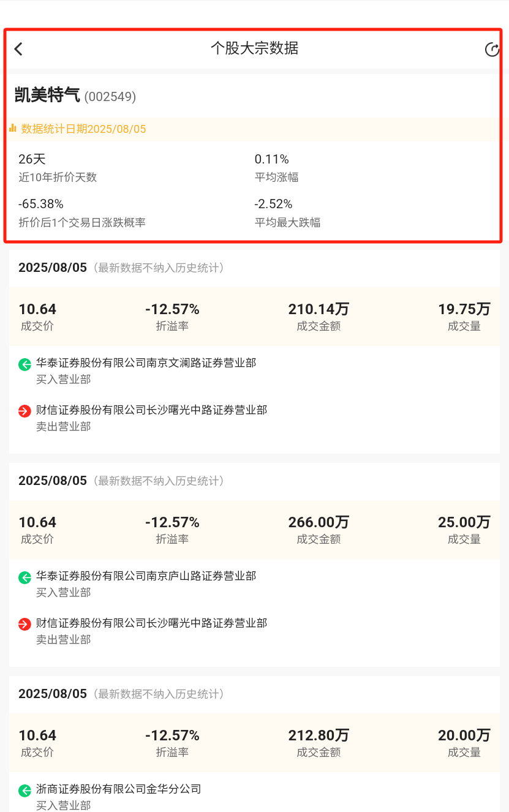Viewport: 509px width, 812px height.
Task: Tap green buy icon for 南京庐山路 branch
Action: [25, 577]
